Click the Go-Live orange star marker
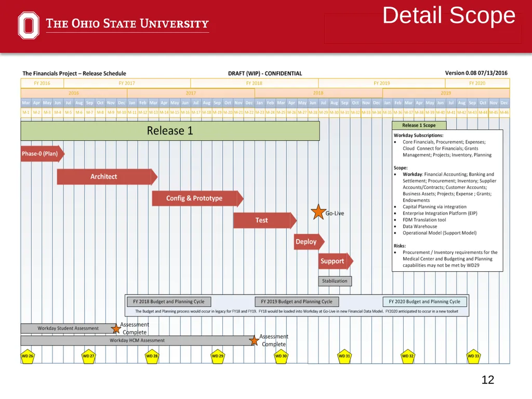 (x=318, y=212)
